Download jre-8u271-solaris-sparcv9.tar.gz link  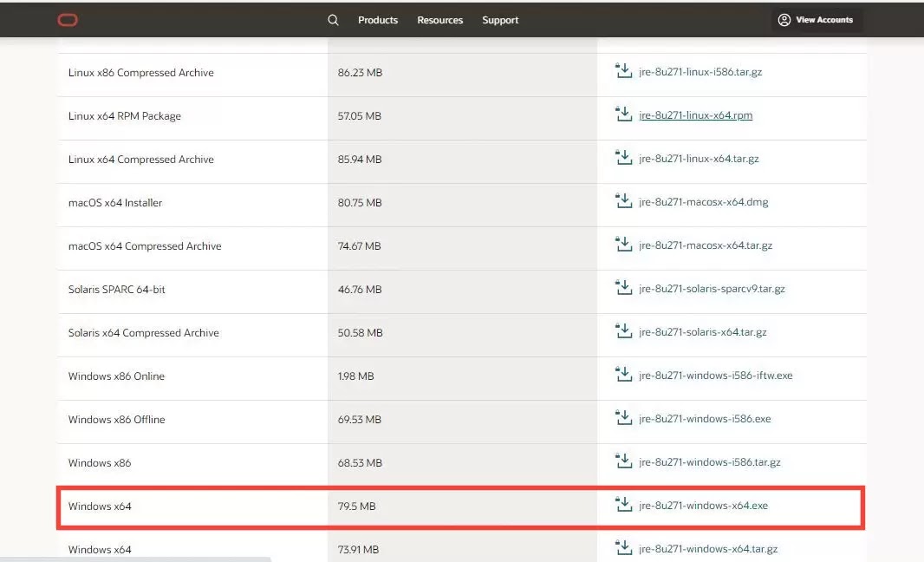(712, 289)
